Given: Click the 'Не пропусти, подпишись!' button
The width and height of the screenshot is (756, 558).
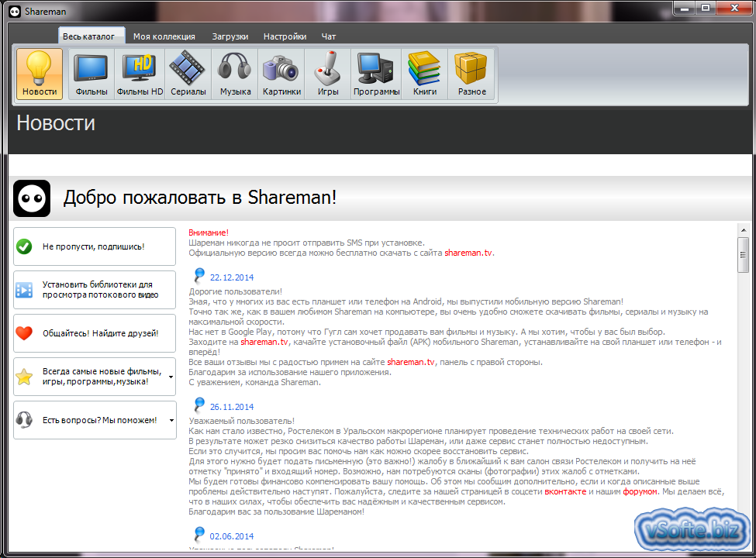Looking at the screenshot, I should [x=95, y=246].
